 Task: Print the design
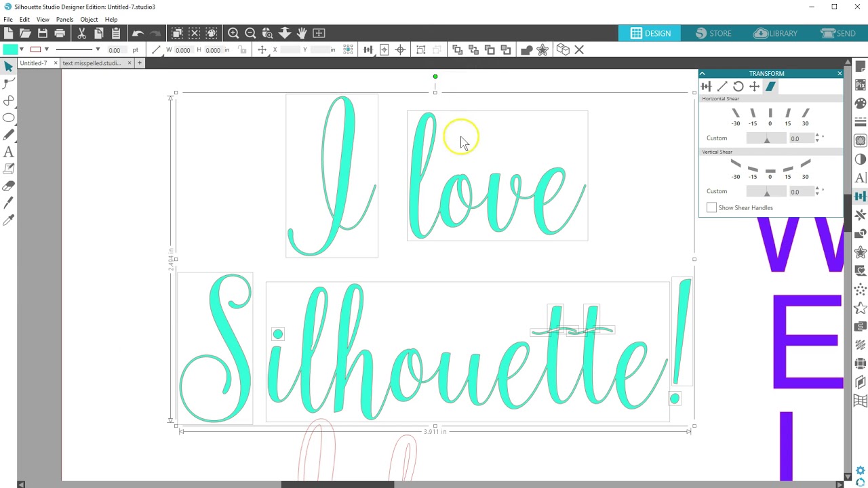60,33
